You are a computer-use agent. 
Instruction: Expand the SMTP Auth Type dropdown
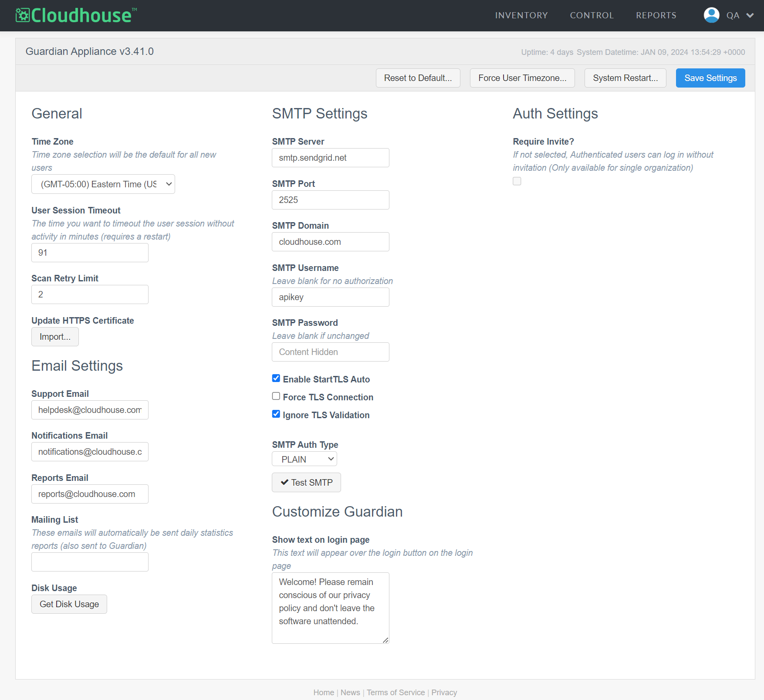tap(304, 459)
